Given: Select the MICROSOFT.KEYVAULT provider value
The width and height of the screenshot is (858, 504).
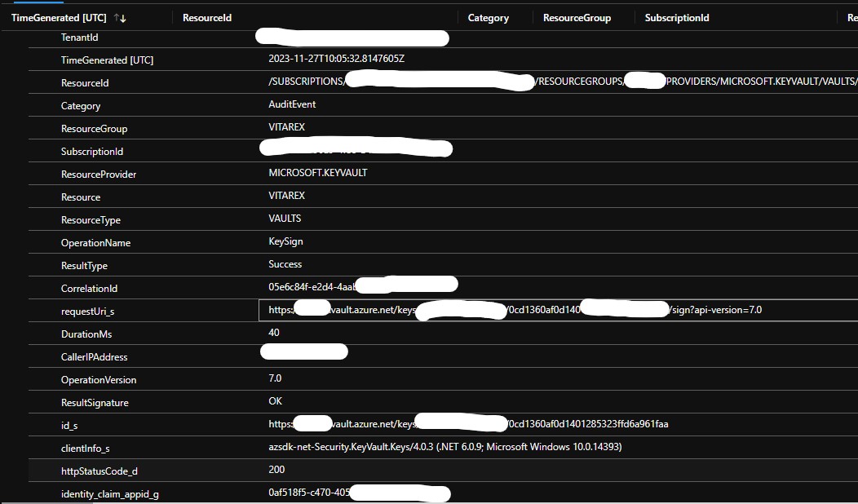Looking at the screenshot, I should pyautogui.click(x=318, y=173).
